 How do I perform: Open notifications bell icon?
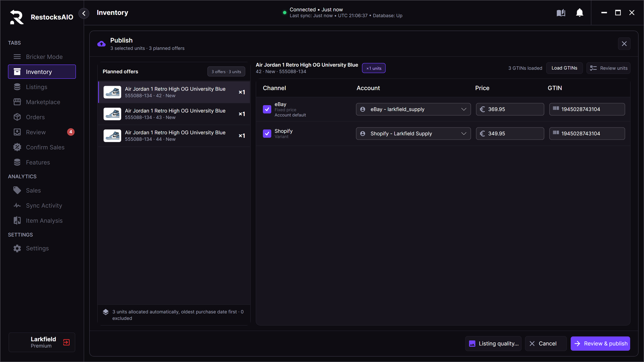580,13
